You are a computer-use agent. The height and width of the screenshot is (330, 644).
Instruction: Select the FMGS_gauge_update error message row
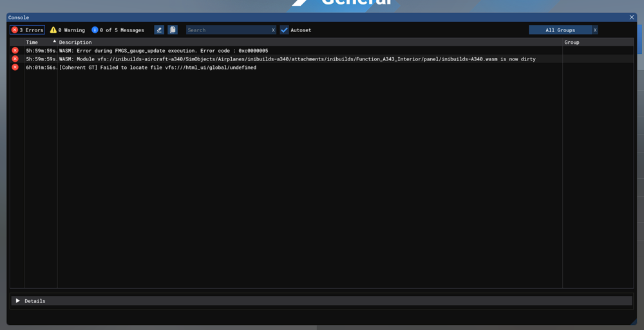point(164,51)
